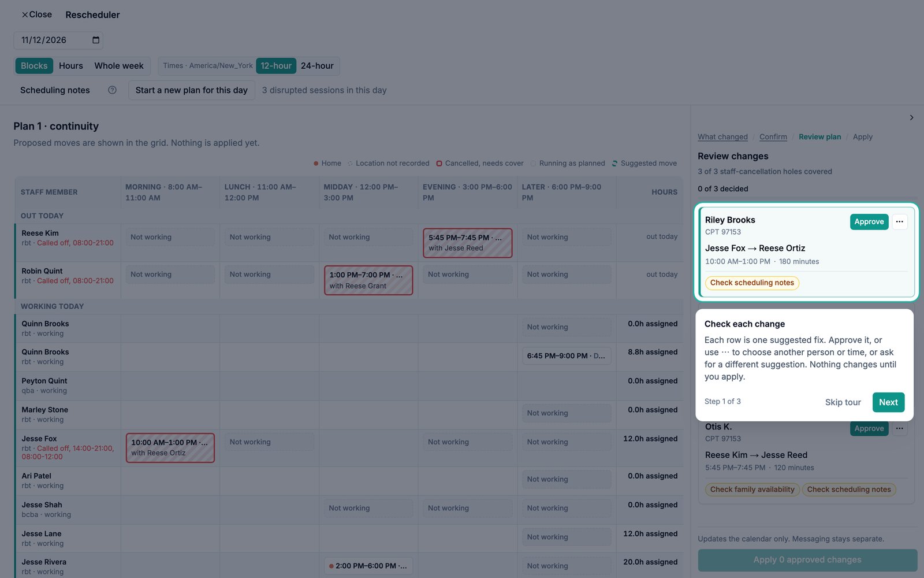Viewport: 924px width, 578px height.
Task: Go to the Confirm step
Action: [x=773, y=137]
